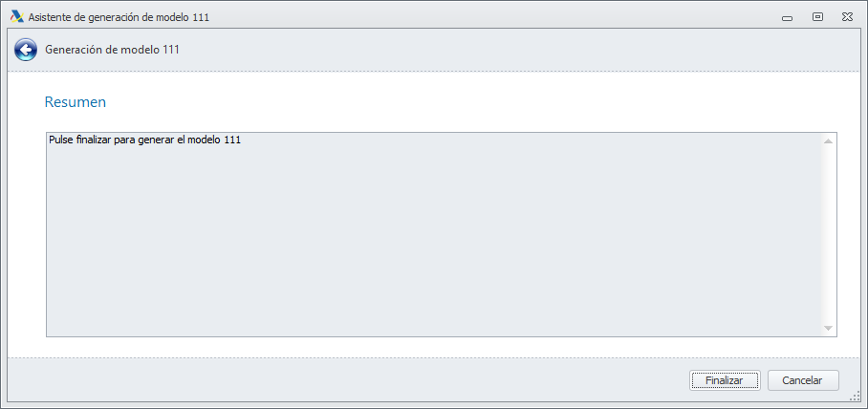Maximize the wizard window

pos(817,16)
